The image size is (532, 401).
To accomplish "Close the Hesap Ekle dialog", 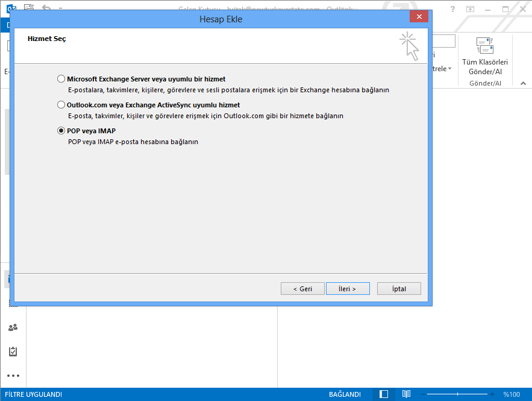I will click(419, 16).
